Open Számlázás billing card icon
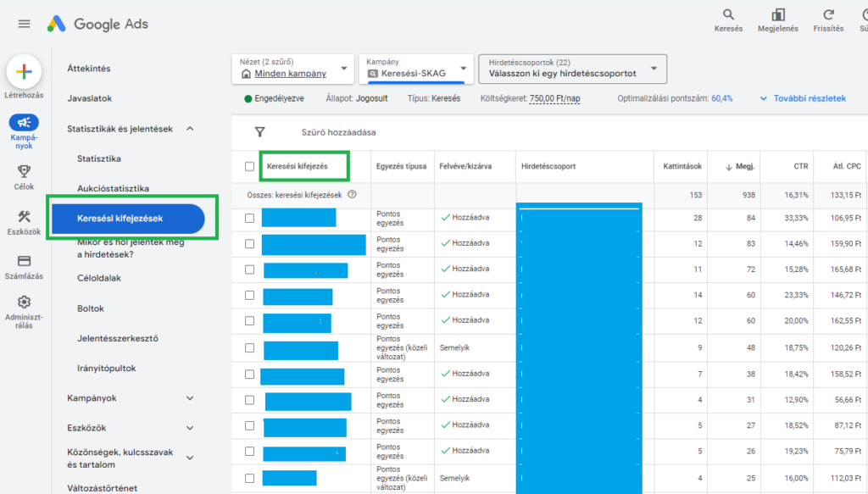868x494 pixels. [x=24, y=261]
